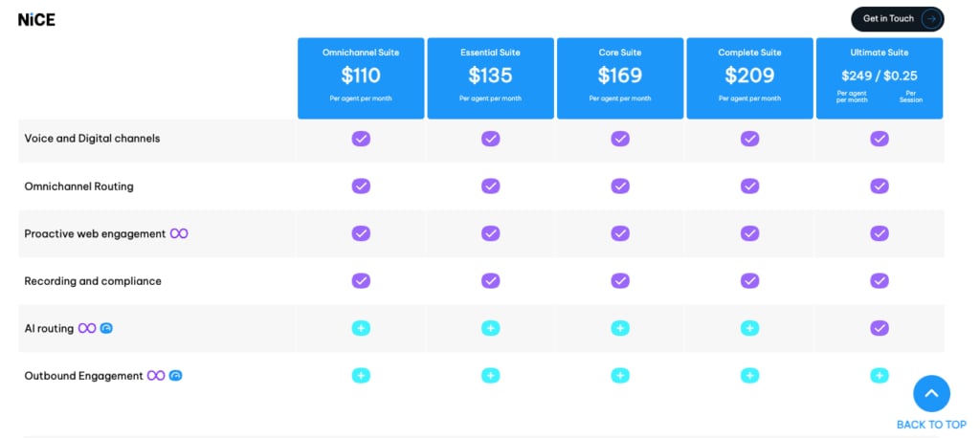Click the Omnichannel Routing row label
The image size is (980, 438).
tap(78, 186)
